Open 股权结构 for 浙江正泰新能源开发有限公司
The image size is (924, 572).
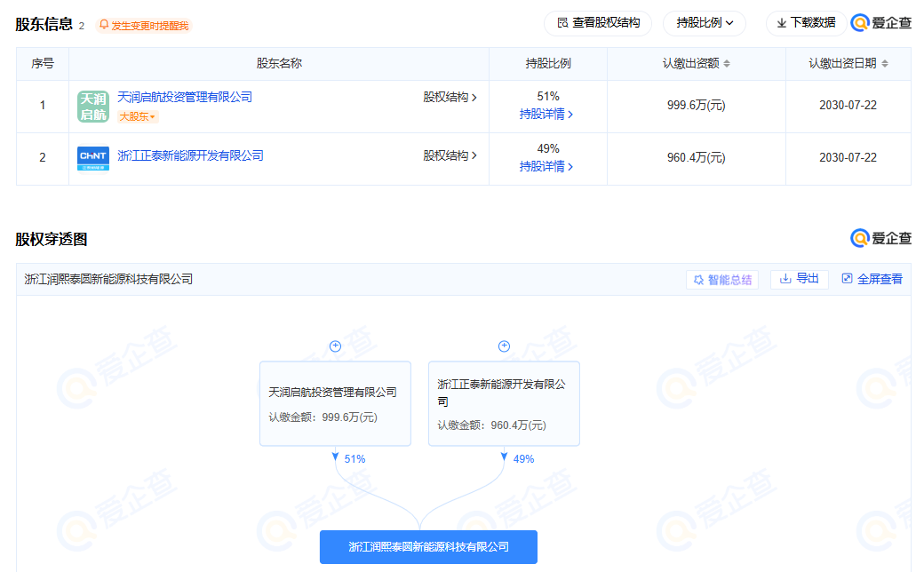pyautogui.click(x=450, y=155)
